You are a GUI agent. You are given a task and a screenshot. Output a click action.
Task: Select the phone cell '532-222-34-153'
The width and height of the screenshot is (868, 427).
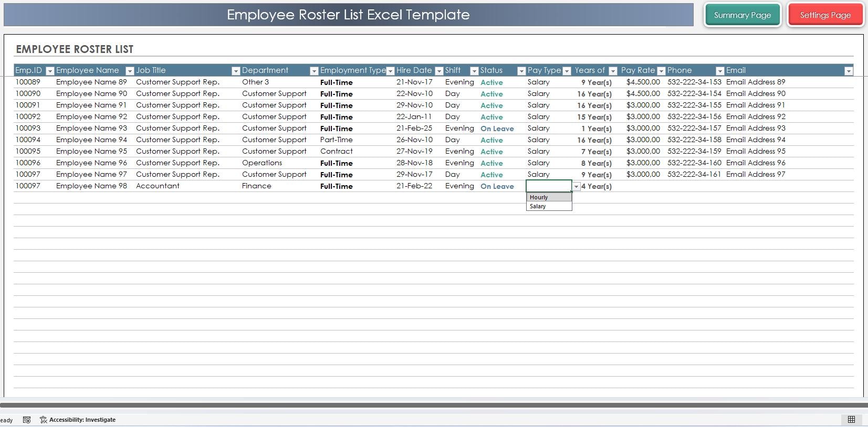(694, 82)
